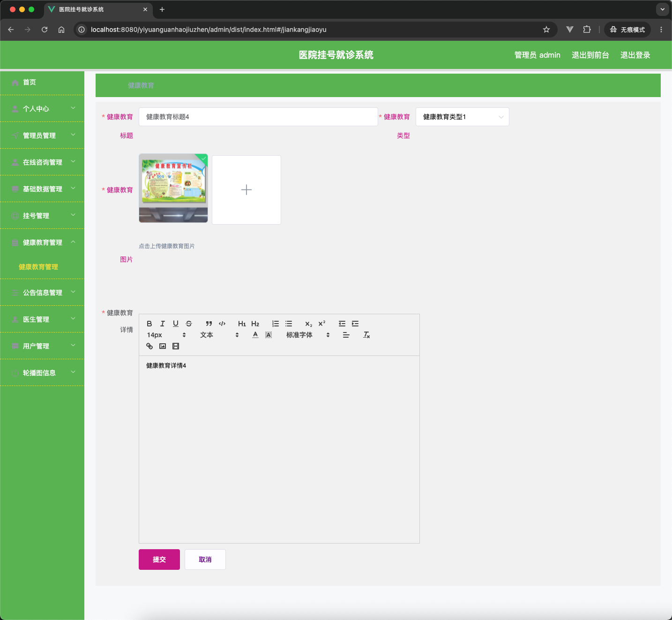Open the text background color picker
The width and height of the screenshot is (672, 620).
tap(269, 335)
